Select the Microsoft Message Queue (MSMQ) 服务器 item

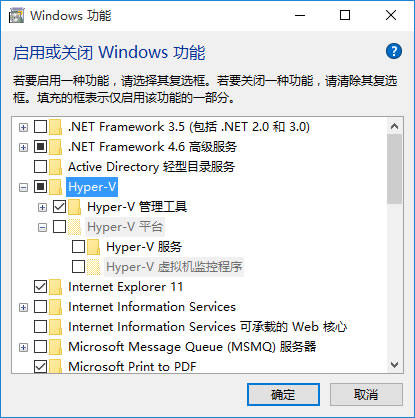click(192, 347)
